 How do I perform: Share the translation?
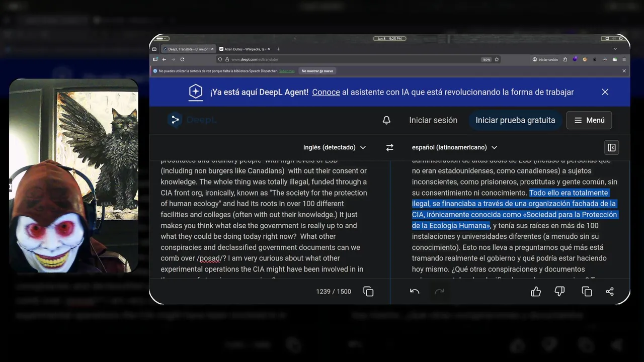610,292
